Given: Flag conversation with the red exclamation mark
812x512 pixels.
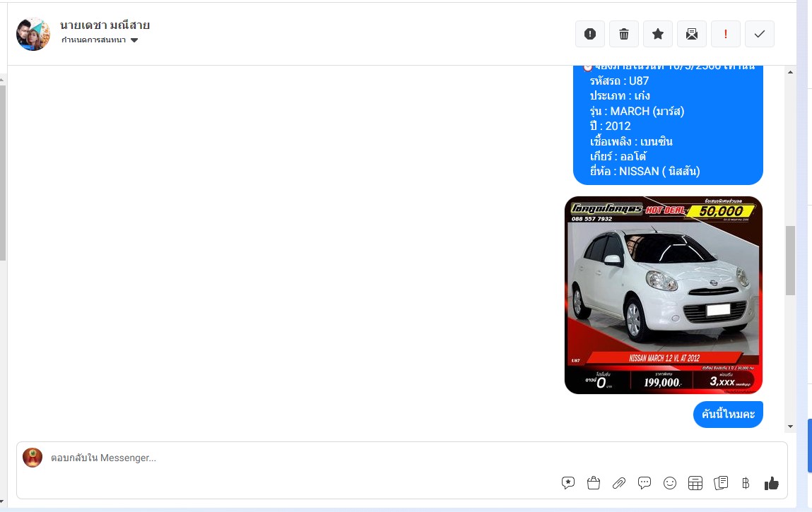Looking at the screenshot, I should click(x=726, y=34).
